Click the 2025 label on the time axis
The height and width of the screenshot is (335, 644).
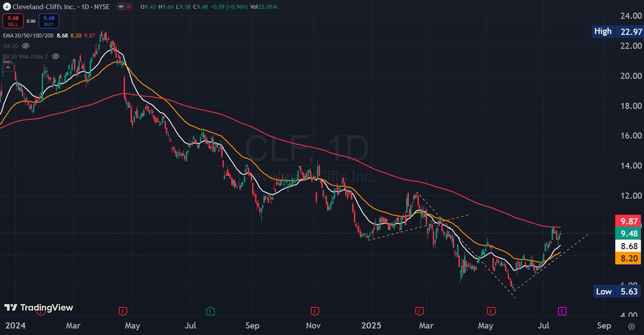point(370,325)
